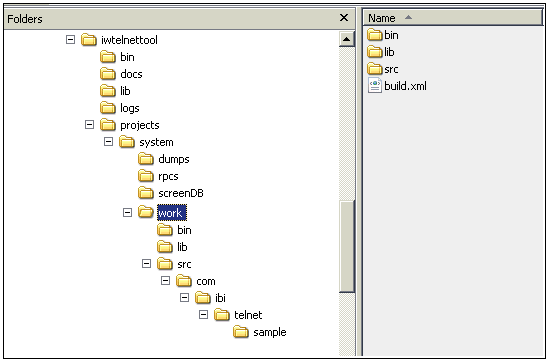Select the 'build.xml' file name
The width and height of the screenshot is (548, 360).
click(x=405, y=86)
